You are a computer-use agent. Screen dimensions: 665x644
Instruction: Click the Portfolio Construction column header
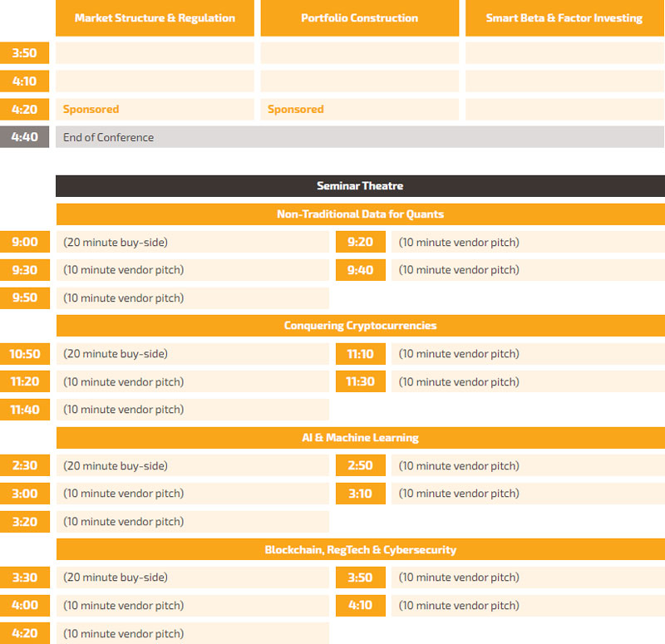point(360,17)
